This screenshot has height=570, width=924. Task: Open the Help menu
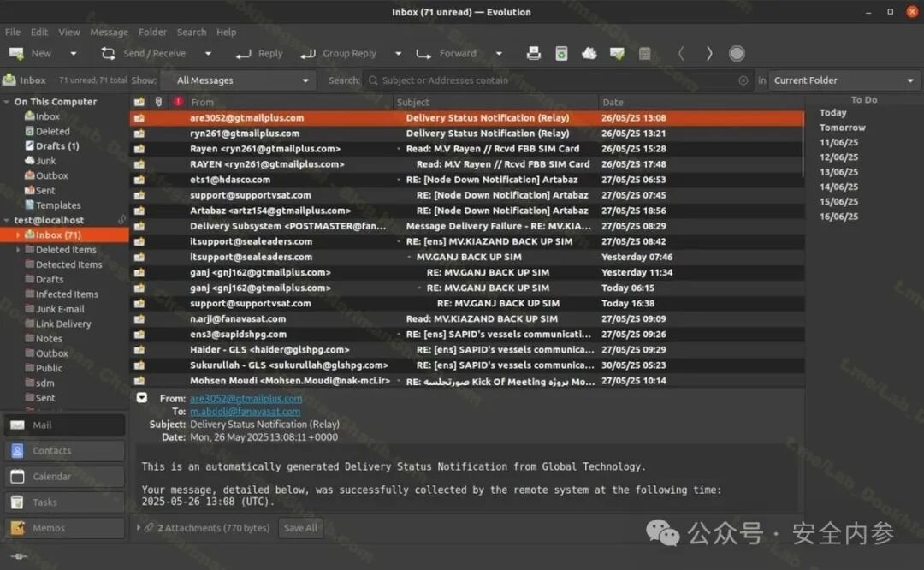click(x=226, y=32)
